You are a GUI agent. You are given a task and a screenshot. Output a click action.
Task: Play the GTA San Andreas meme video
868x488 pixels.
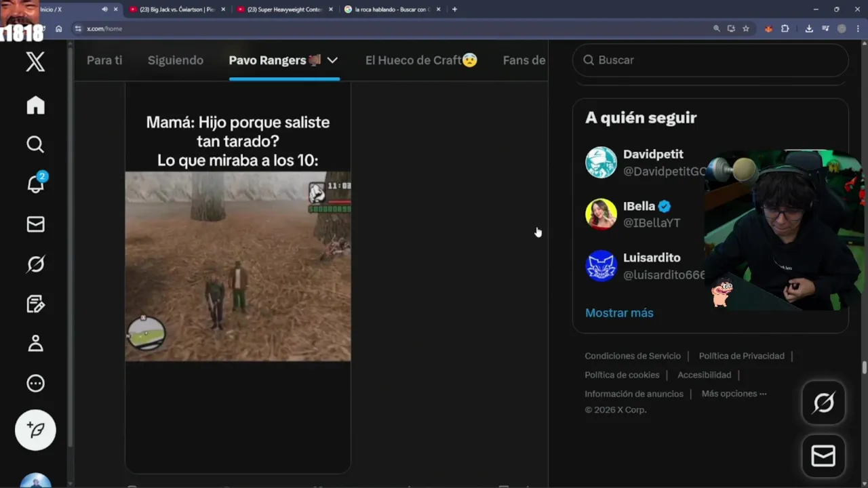click(238, 266)
